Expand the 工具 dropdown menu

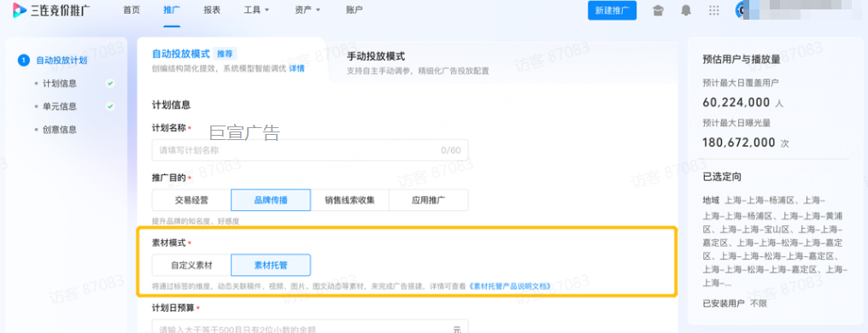(256, 10)
